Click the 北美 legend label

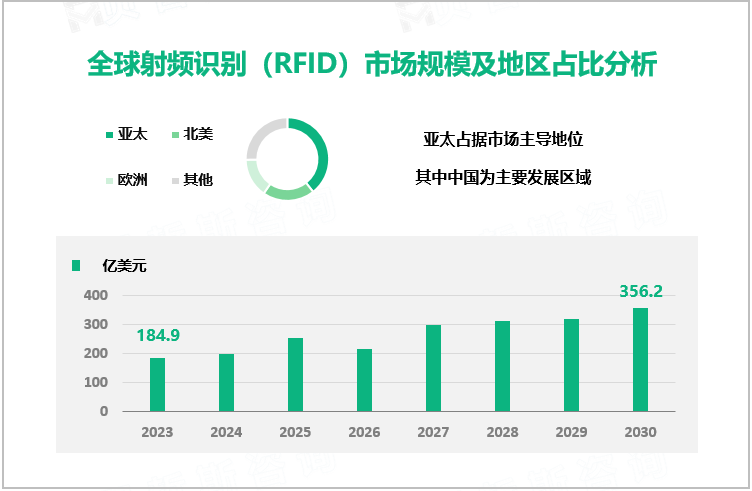coord(198,134)
